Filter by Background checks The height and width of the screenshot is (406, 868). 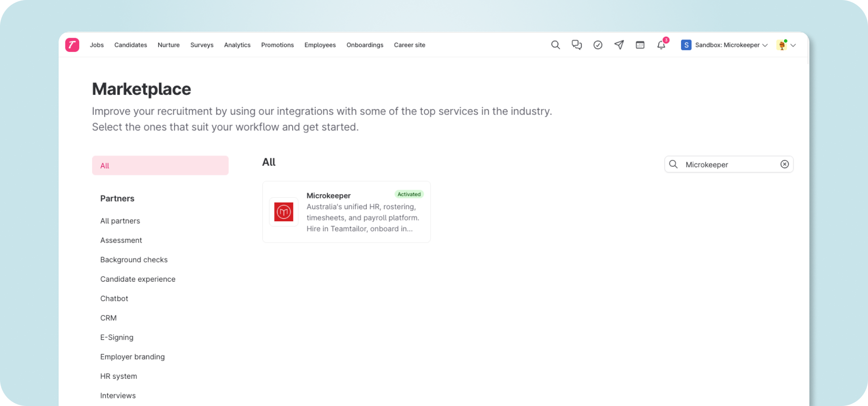[x=134, y=260]
